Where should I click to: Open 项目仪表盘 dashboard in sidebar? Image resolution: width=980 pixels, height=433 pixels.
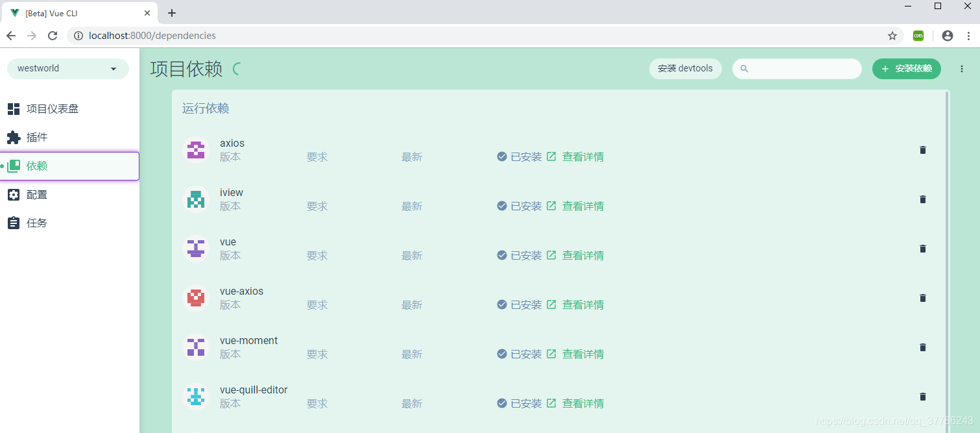pos(69,109)
